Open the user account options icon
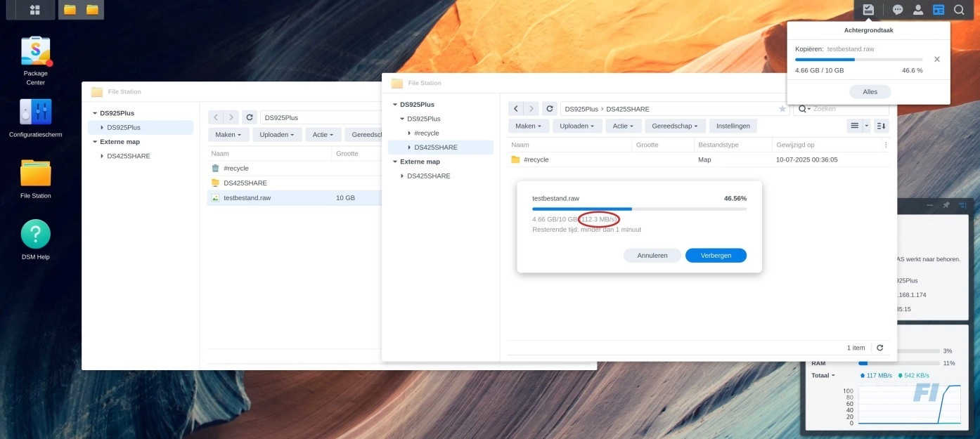The height and width of the screenshot is (439, 980). (x=918, y=10)
